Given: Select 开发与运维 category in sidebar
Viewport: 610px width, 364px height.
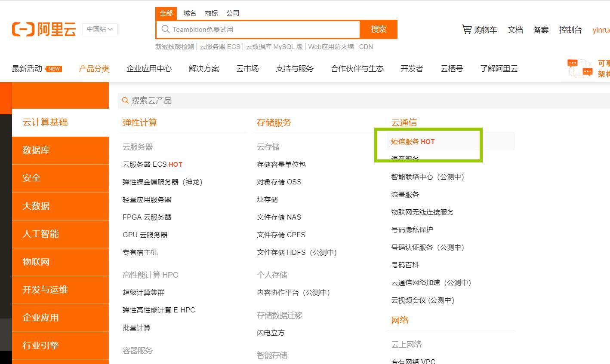Looking at the screenshot, I should 60,290.
